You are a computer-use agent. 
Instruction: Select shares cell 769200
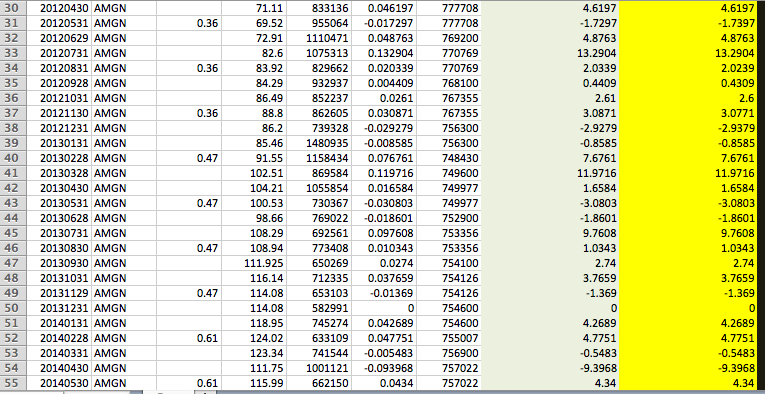tap(449, 38)
